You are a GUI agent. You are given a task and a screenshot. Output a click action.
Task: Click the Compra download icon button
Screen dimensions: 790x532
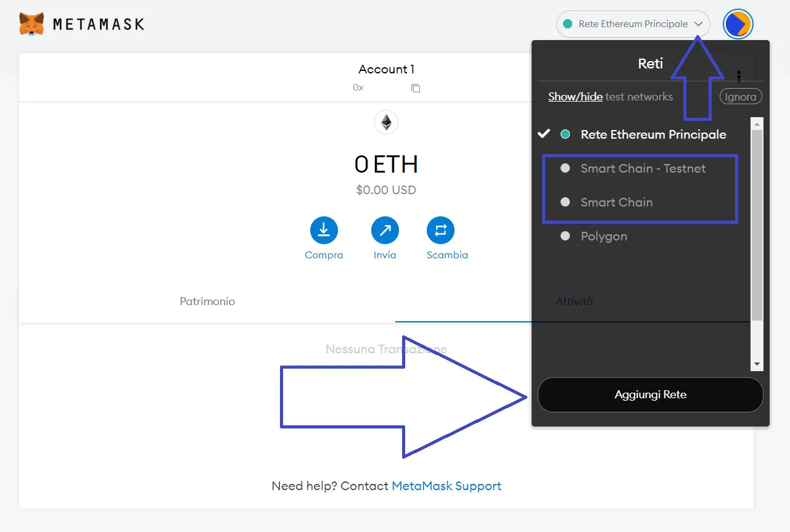coord(324,231)
